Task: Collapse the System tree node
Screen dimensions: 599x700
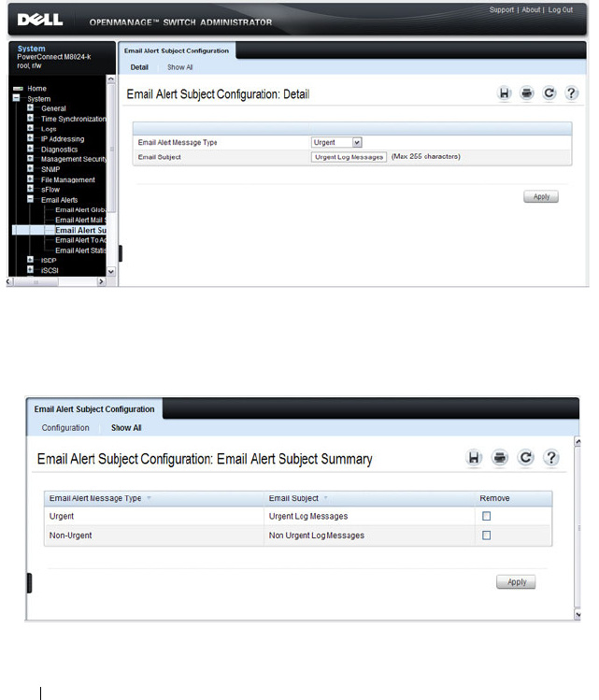Action: (17, 98)
